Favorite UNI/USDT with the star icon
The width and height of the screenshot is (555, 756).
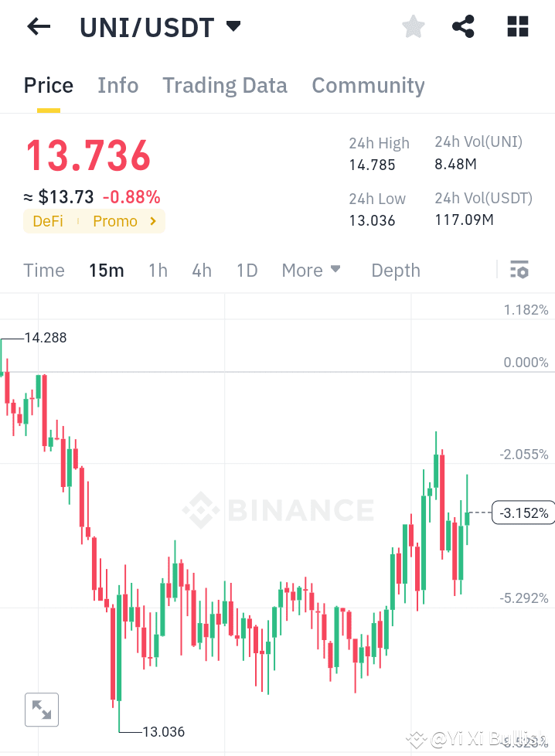413,26
